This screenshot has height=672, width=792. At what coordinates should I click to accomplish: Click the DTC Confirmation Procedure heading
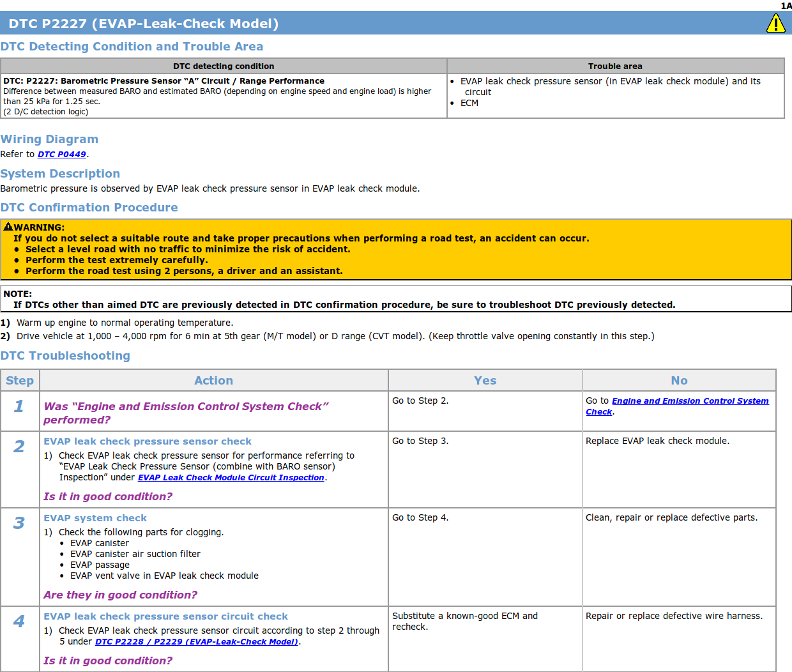point(89,208)
